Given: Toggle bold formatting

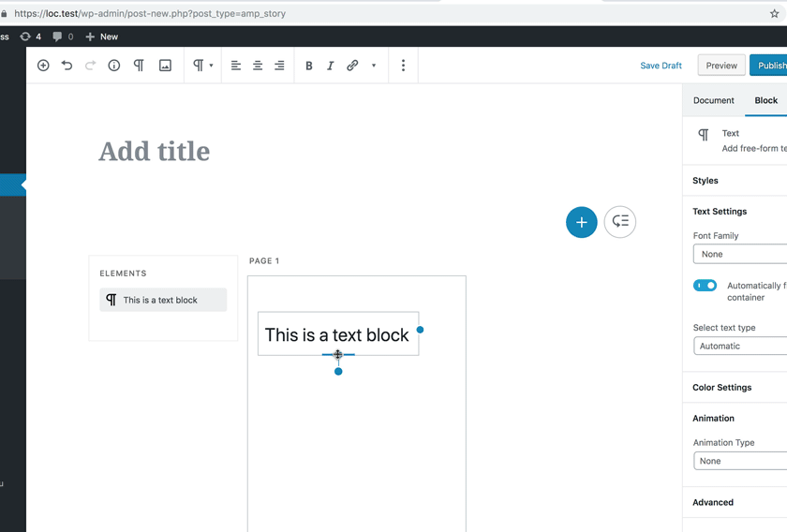Looking at the screenshot, I should tap(308, 66).
